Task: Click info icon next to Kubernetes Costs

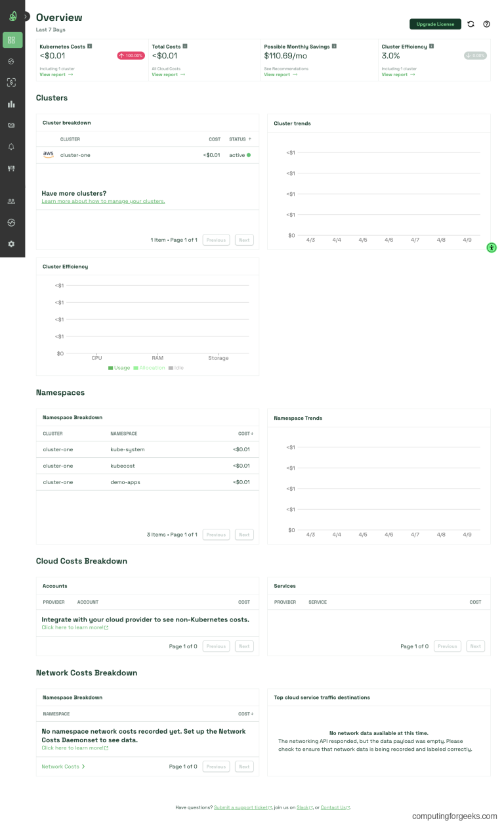Action: point(90,47)
